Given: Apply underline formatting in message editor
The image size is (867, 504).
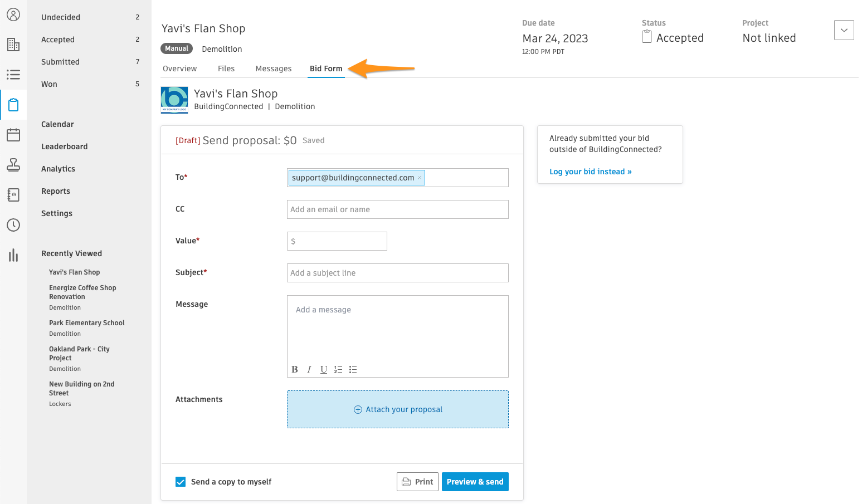Looking at the screenshot, I should click(x=324, y=369).
